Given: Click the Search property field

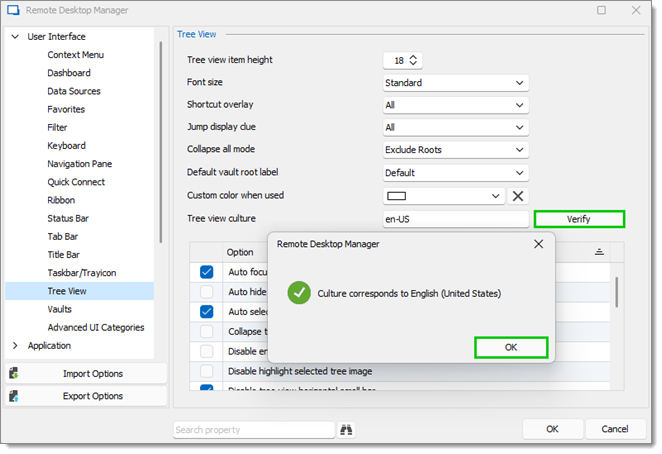Looking at the screenshot, I should pyautogui.click(x=254, y=430).
